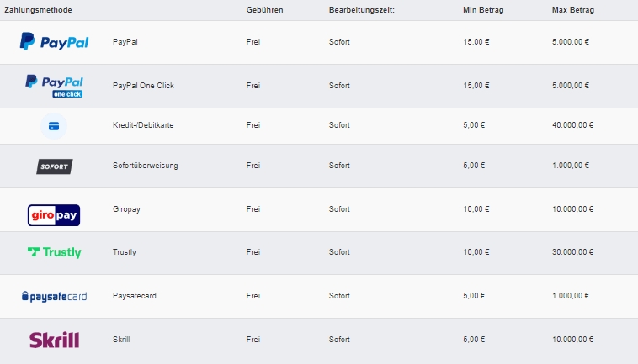Click the Min Betrag column header
The width and height of the screenshot is (638, 364).
[483, 10]
